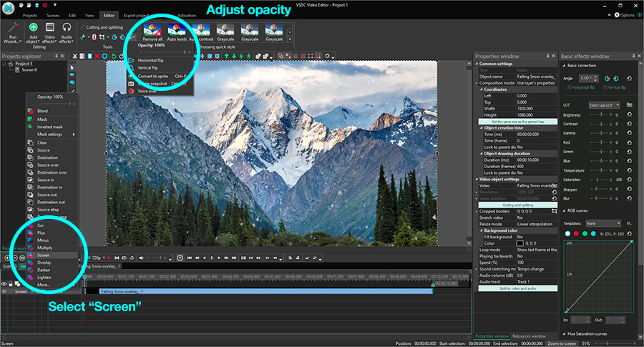Open the LUT dropdown Don't use LUT
The height and width of the screenshot is (347, 644).
[x=604, y=105]
